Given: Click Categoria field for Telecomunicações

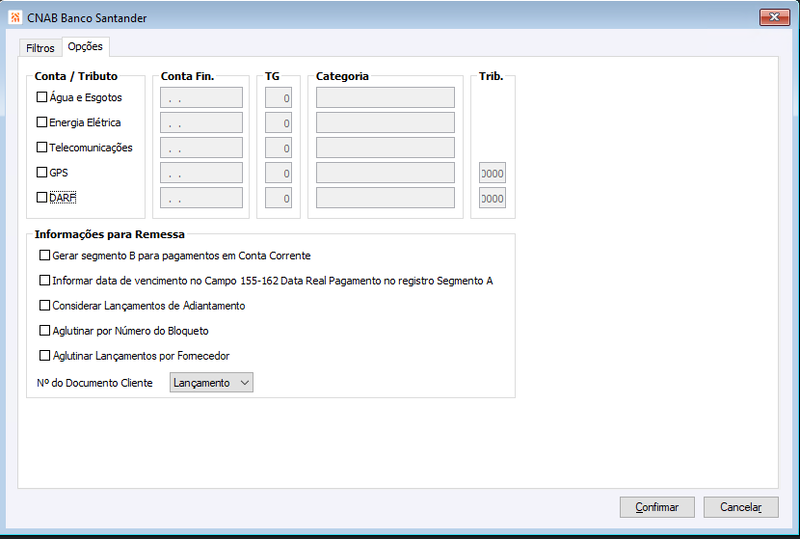Looking at the screenshot, I should pyautogui.click(x=385, y=148).
